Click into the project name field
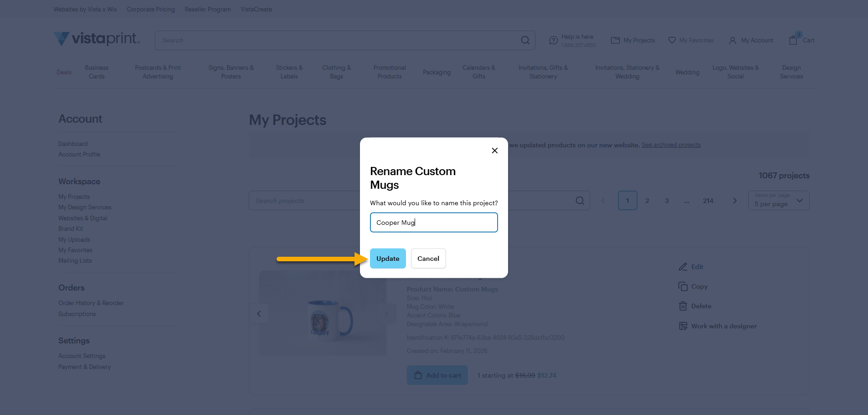 click(x=434, y=223)
